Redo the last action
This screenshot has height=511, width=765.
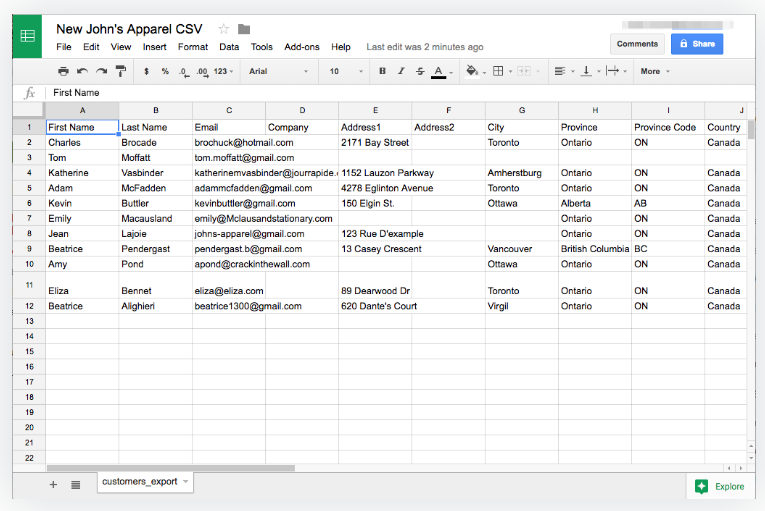pyautogui.click(x=101, y=71)
